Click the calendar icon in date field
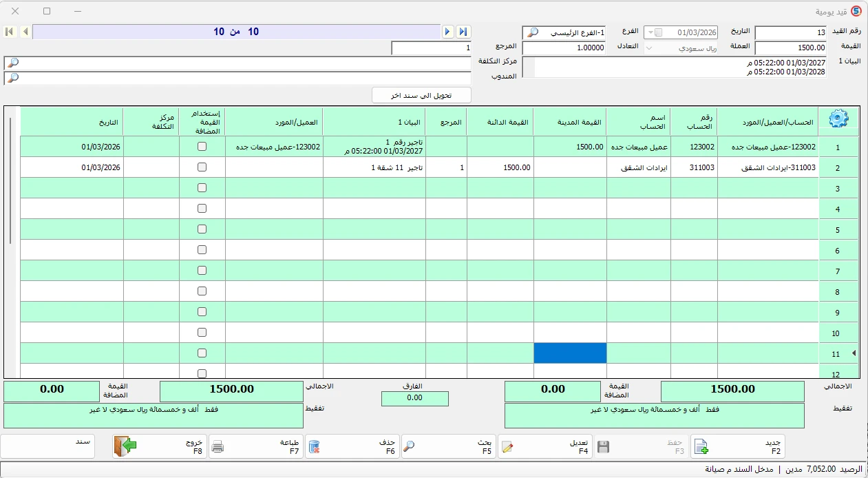868x478 pixels. tap(659, 33)
